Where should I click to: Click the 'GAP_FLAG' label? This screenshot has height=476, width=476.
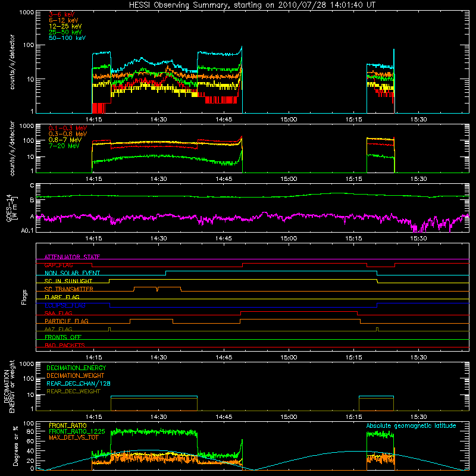(58, 265)
